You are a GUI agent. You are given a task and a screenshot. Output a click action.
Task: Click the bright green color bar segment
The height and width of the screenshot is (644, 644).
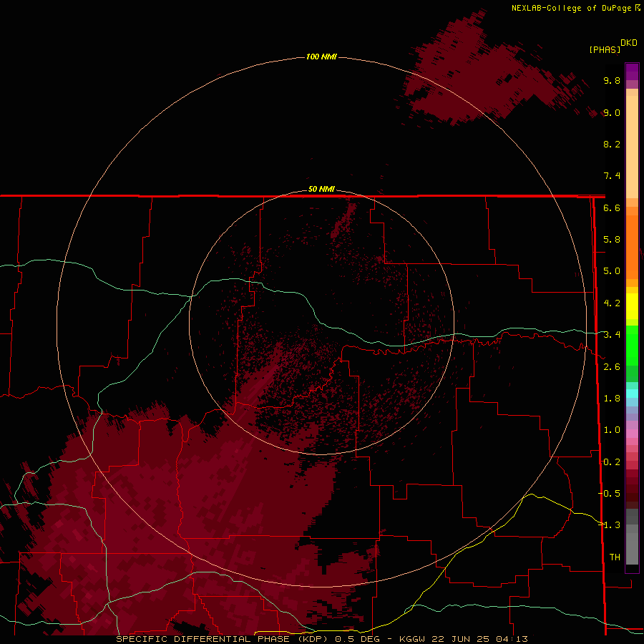[x=632, y=345]
